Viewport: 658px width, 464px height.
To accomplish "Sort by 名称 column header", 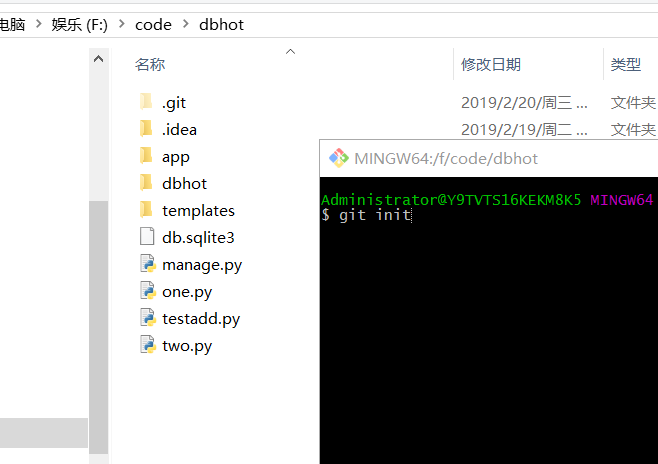I will click(150, 65).
